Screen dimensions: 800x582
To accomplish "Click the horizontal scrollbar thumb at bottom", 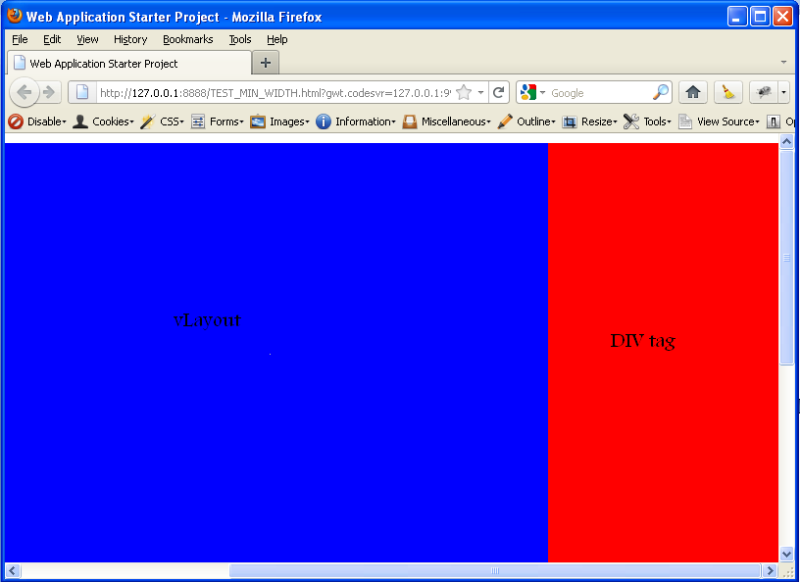I will 494,571.
